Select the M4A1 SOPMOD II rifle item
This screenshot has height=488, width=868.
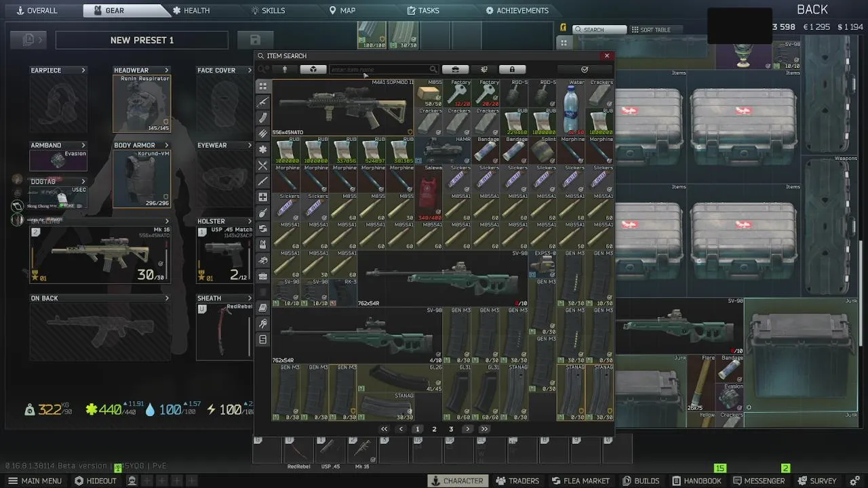coord(342,107)
